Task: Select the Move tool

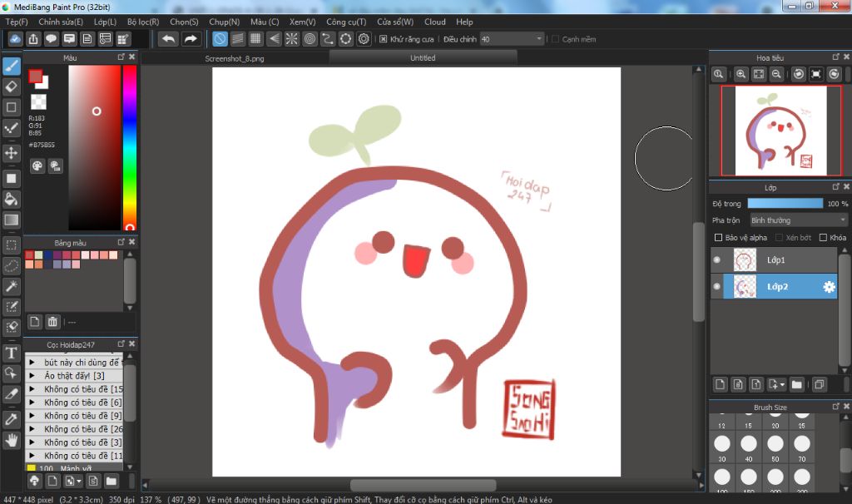Action: tap(12, 153)
